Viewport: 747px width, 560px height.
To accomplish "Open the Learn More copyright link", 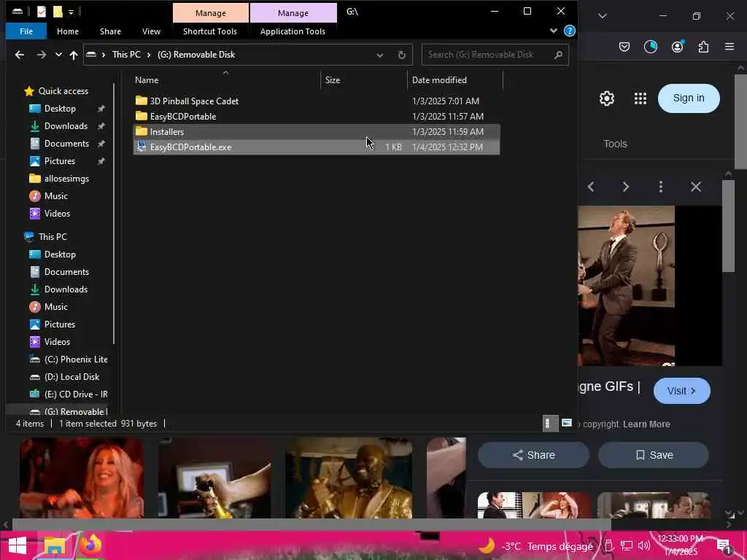I will pyautogui.click(x=646, y=424).
